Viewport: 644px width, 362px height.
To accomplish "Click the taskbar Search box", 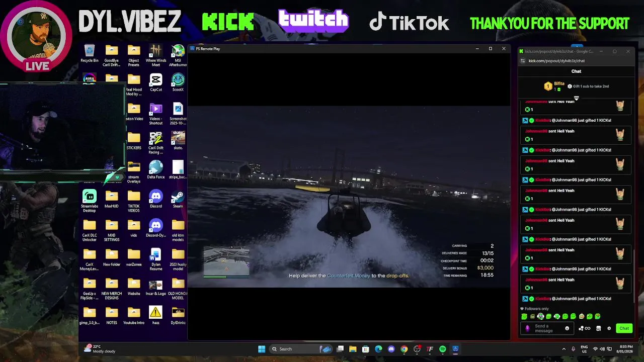I will coord(302,349).
